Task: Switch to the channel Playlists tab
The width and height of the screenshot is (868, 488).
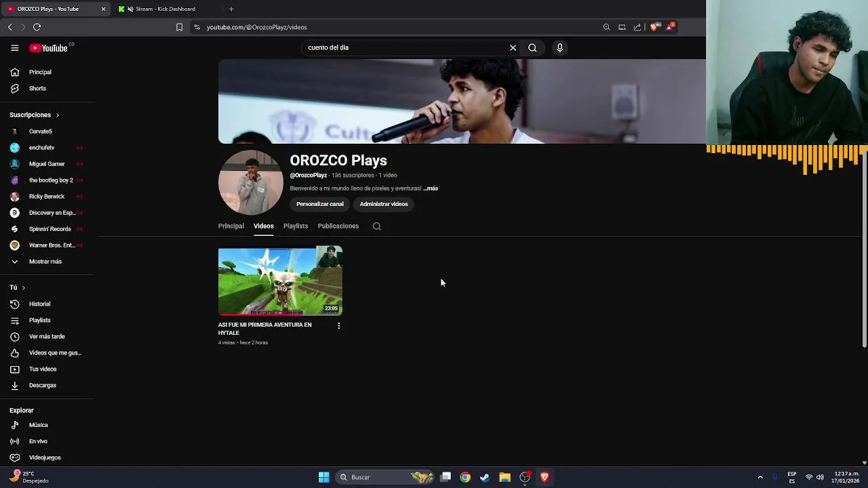Action: [x=296, y=226]
